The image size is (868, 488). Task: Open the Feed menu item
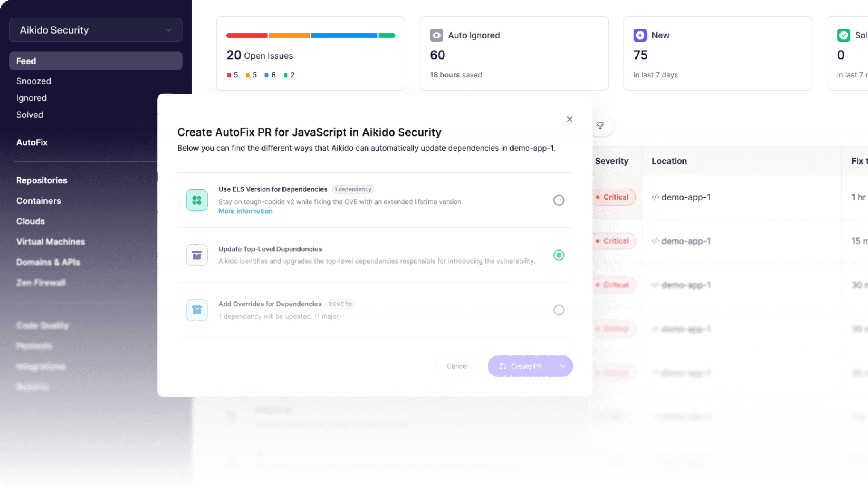96,61
